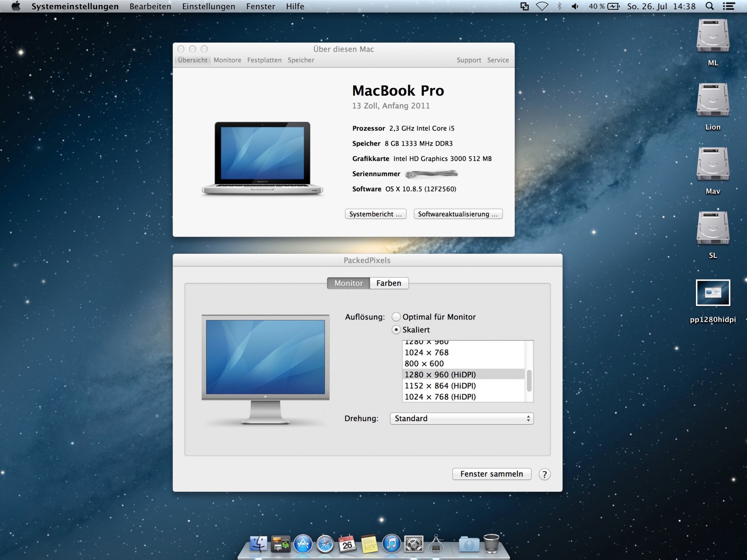Choose 1280 × 960 (HiDPI) resolution
Viewport: 747px width, 560px height.
point(463,374)
